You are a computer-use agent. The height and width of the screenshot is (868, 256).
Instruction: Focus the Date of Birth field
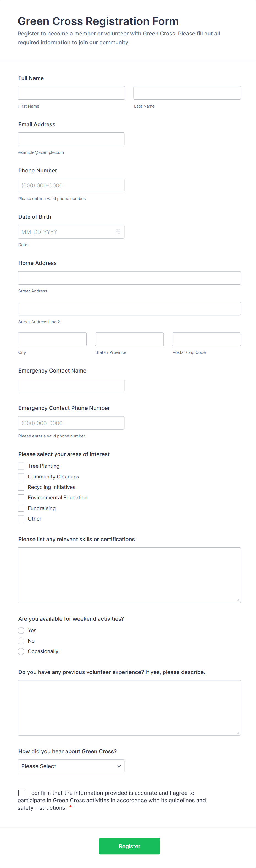[71, 231]
